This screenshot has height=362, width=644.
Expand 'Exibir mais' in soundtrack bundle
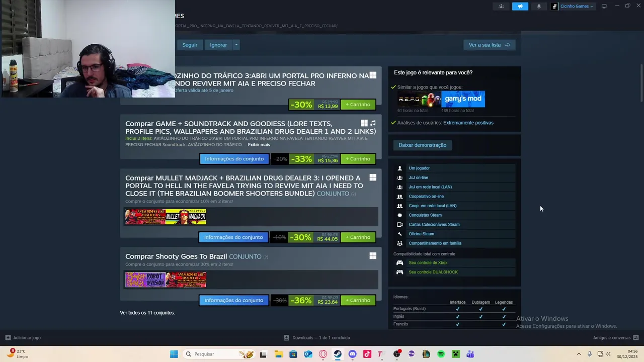point(259,145)
